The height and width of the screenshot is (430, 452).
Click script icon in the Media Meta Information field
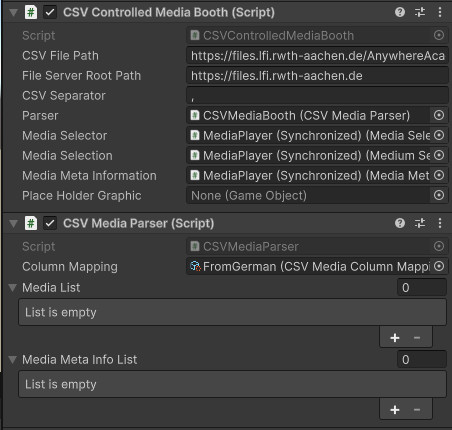(195, 175)
